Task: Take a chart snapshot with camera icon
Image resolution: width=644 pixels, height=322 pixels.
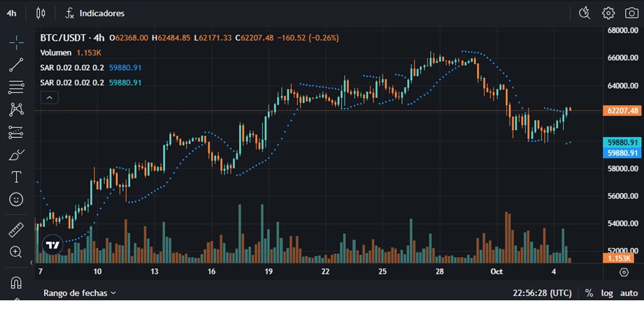Action: (631, 13)
